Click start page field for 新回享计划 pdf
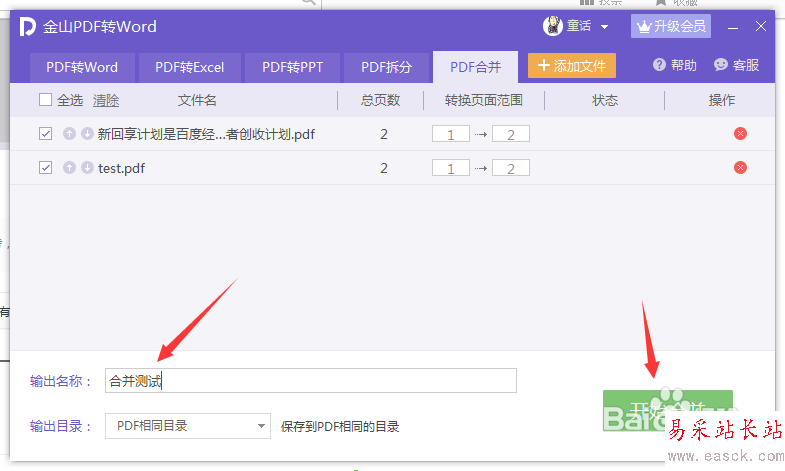This screenshot has height=471, width=785. tap(451, 134)
